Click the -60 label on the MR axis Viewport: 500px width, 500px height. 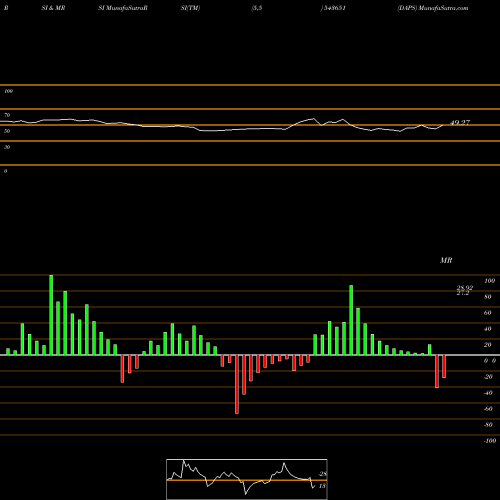(488, 409)
